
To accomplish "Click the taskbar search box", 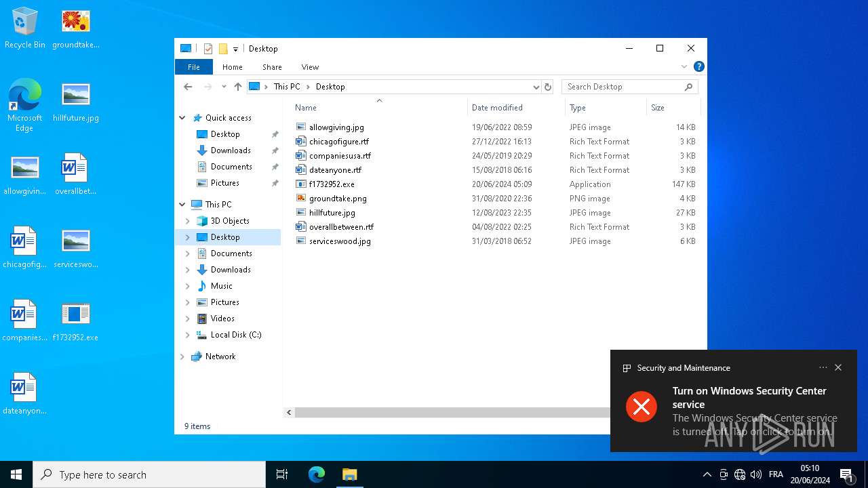I will [x=149, y=474].
